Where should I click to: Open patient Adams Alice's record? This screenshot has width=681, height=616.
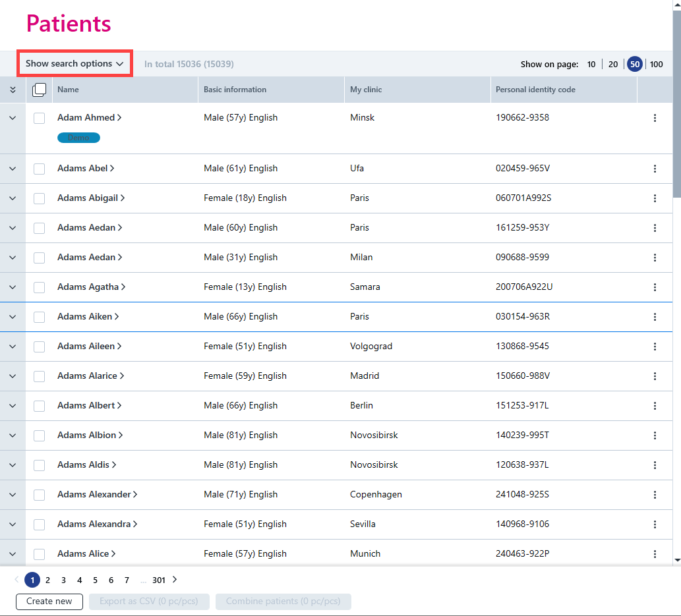86,554
